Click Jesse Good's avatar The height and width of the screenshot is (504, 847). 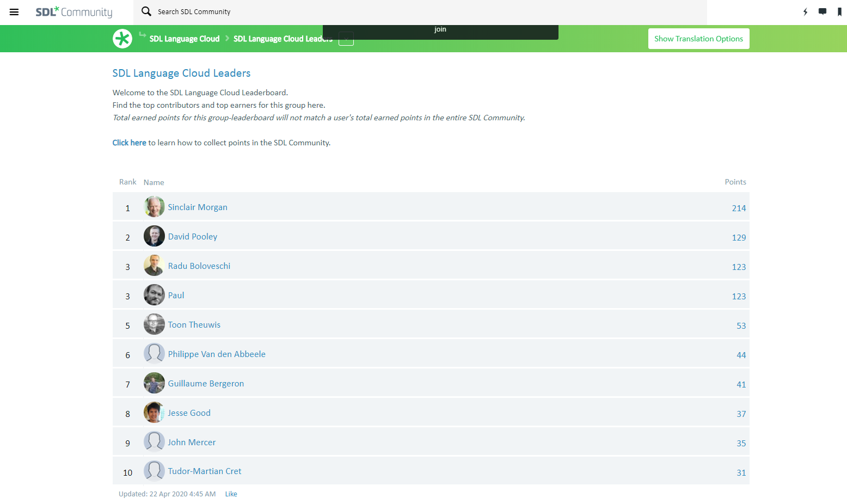[154, 413]
